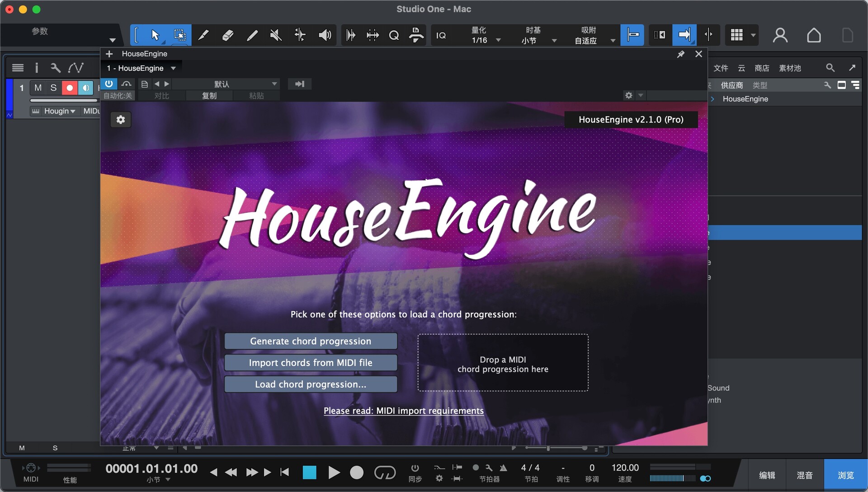This screenshot has width=868, height=492.
Task: Open the plugin window gear options
Action: pos(628,95)
